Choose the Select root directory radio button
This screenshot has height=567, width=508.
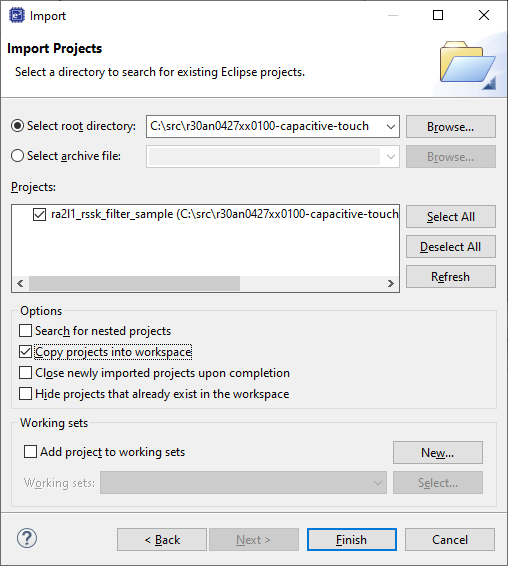point(17,126)
